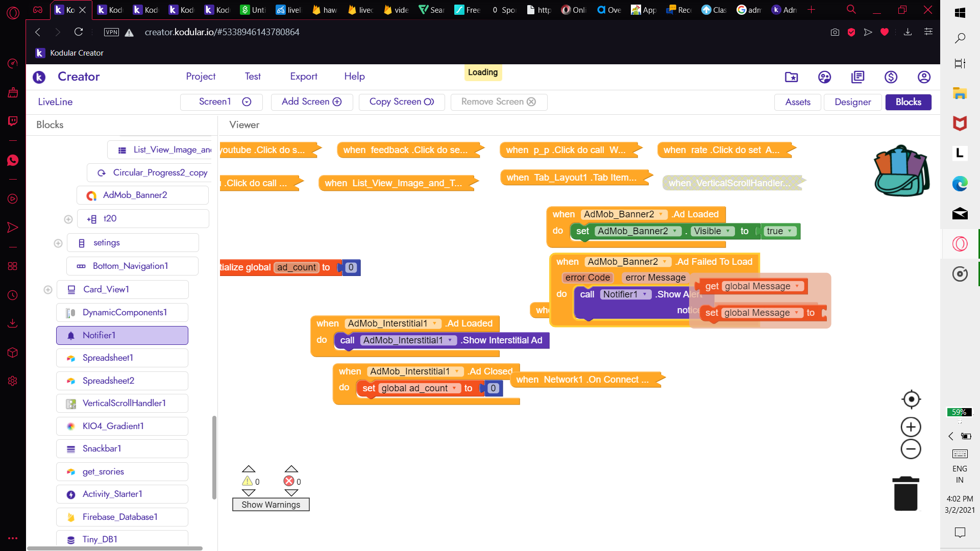Open the Screen1 screen selector dropdown

222,102
